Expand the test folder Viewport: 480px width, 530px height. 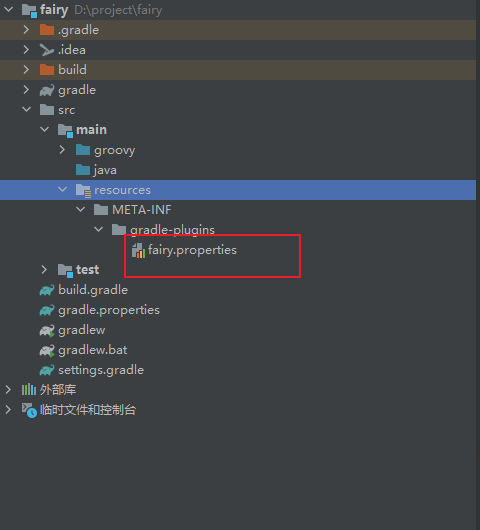pos(44,270)
